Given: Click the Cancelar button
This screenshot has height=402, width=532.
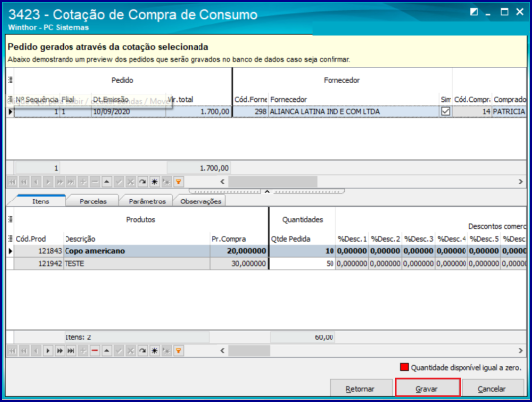Looking at the screenshot, I should click(x=492, y=388).
